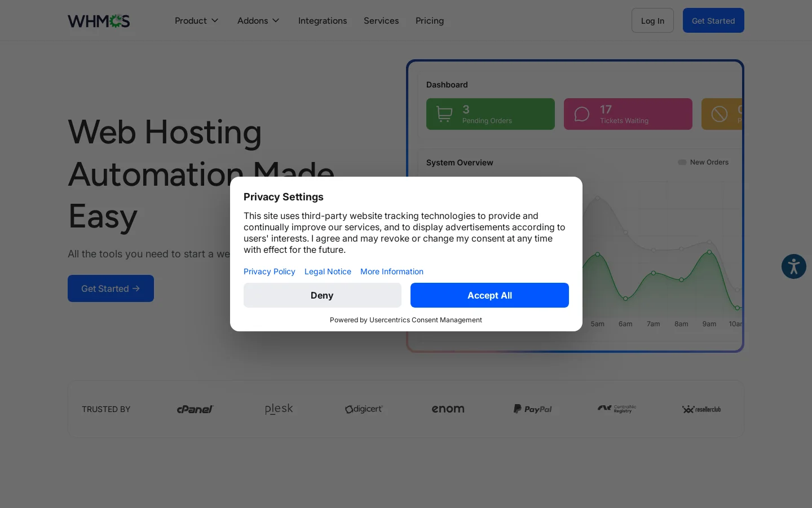Click the Privacy Settings dialog title
The height and width of the screenshot is (508, 812).
coord(284,197)
